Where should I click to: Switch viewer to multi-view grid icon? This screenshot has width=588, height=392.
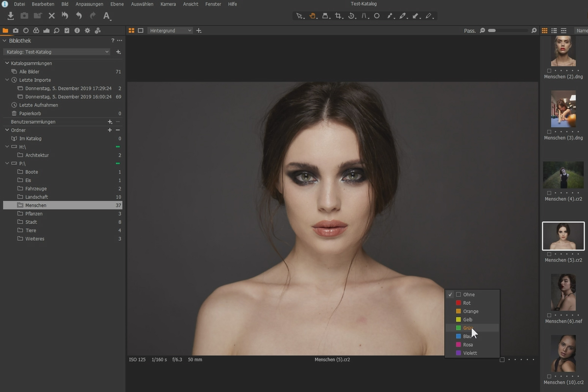[x=131, y=30]
